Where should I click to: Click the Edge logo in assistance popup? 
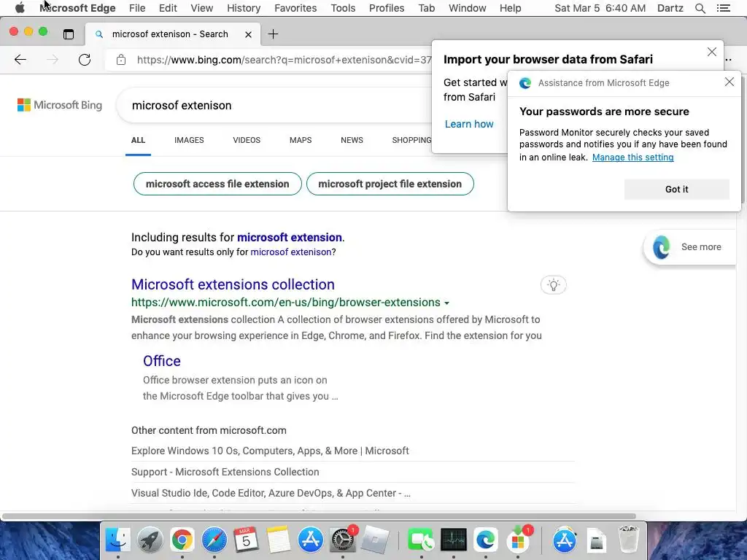pyautogui.click(x=525, y=83)
